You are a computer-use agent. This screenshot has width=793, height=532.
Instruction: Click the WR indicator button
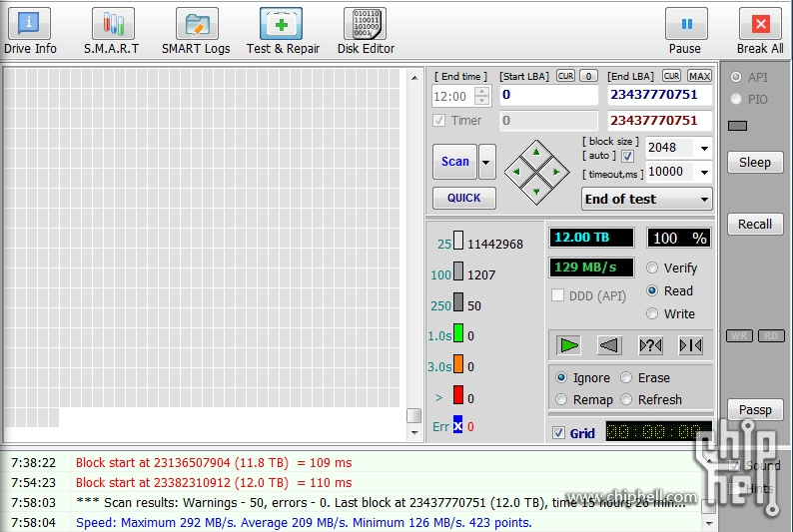(739, 336)
